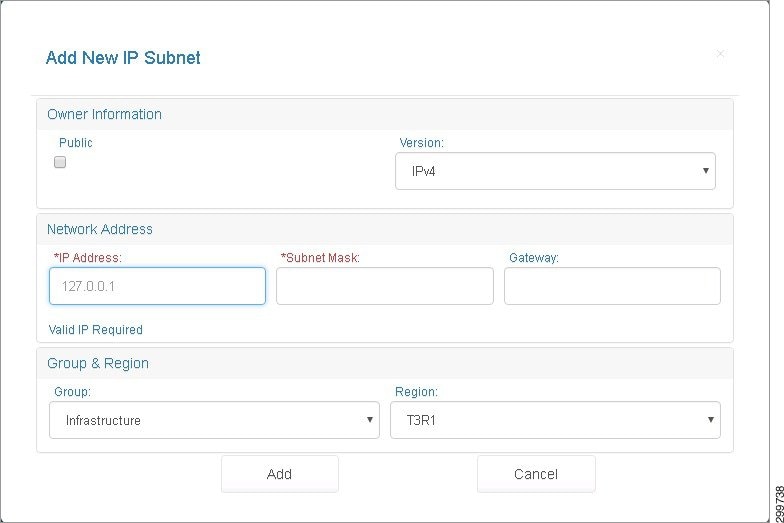784x523 pixels.
Task: Close the Add New IP Subnet dialog
Action: point(720,54)
